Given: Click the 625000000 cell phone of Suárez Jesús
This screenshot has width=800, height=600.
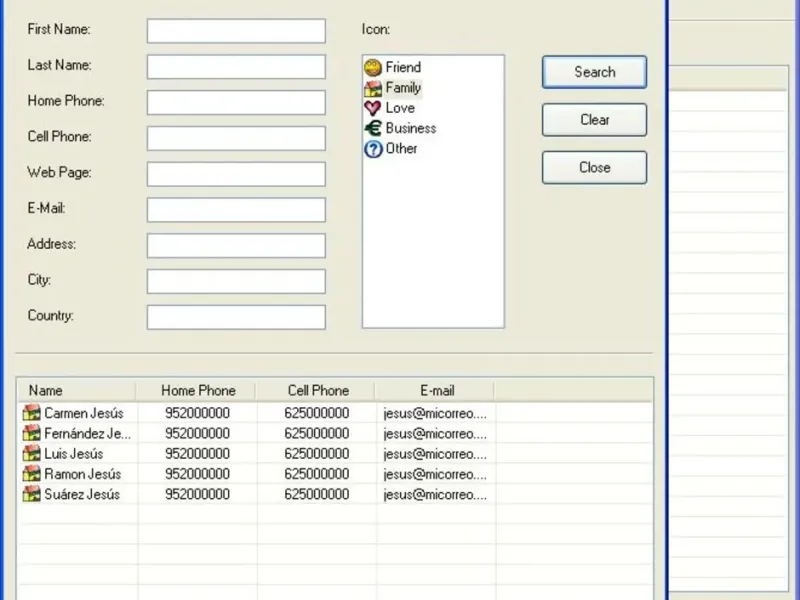Looking at the screenshot, I should [x=317, y=494].
